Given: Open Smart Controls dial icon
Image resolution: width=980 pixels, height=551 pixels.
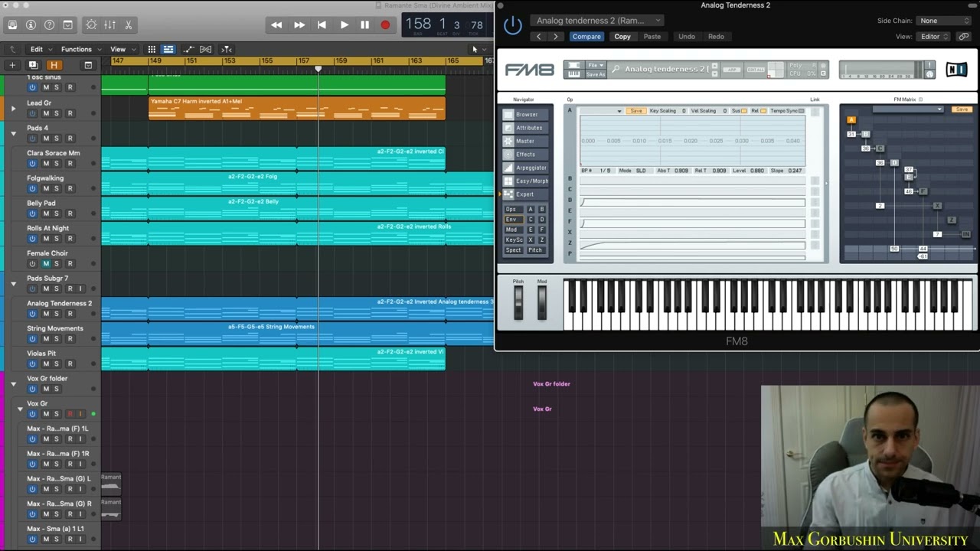Looking at the screenshot, I should point(91,24).
